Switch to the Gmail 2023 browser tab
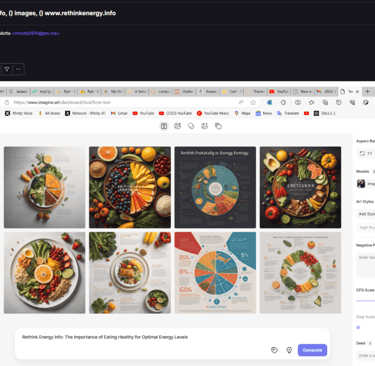Viewport: 375px width, 366px height. pos(326,91)
